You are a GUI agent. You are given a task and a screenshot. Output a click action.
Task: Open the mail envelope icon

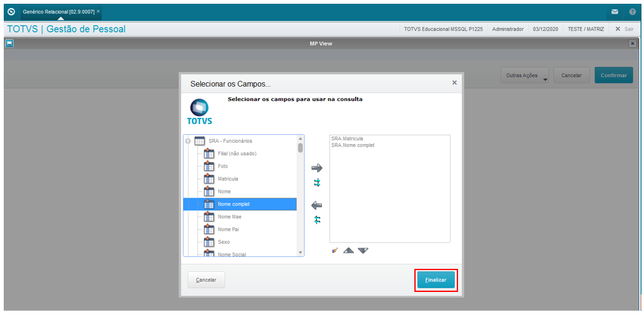615,12
